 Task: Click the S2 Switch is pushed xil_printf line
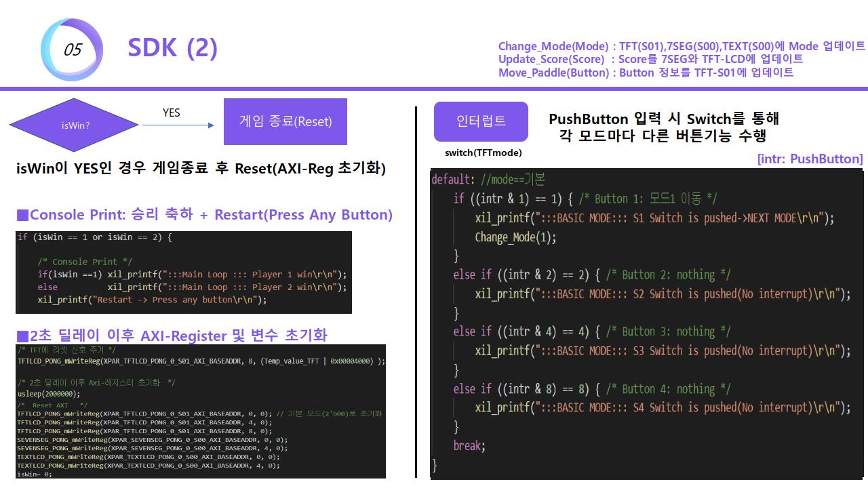[663, 293]
